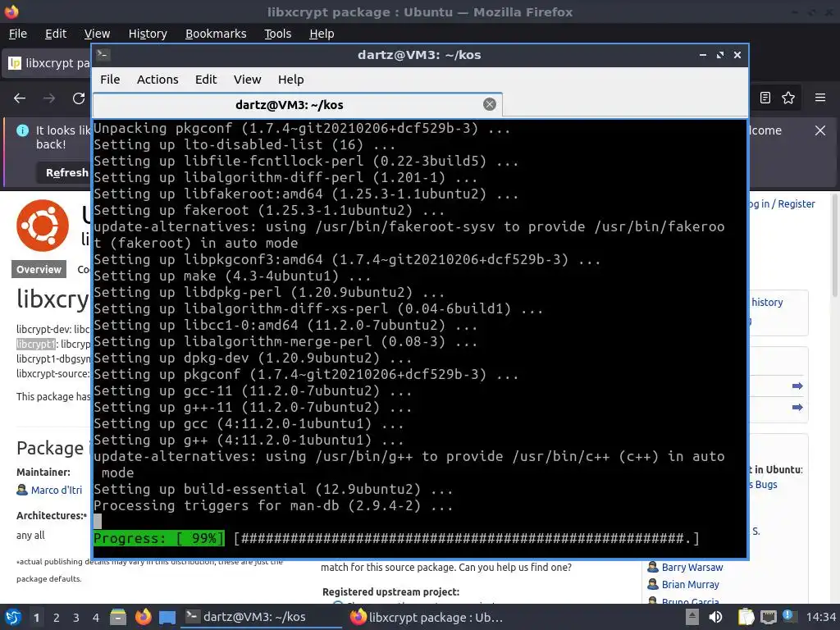Screen dimensions: 840x630
Task: Click the update notifier tray icon
Action: click(x=788, y=615)
